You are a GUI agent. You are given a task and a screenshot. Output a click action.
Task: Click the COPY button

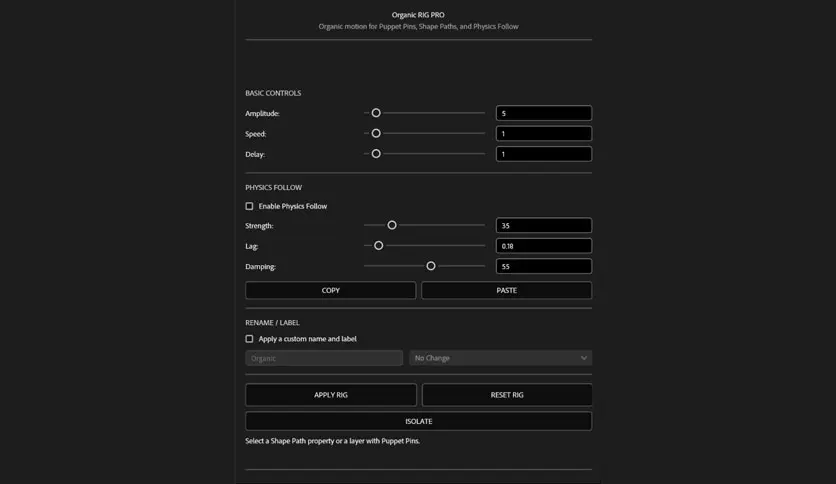(x=331, y=291)
